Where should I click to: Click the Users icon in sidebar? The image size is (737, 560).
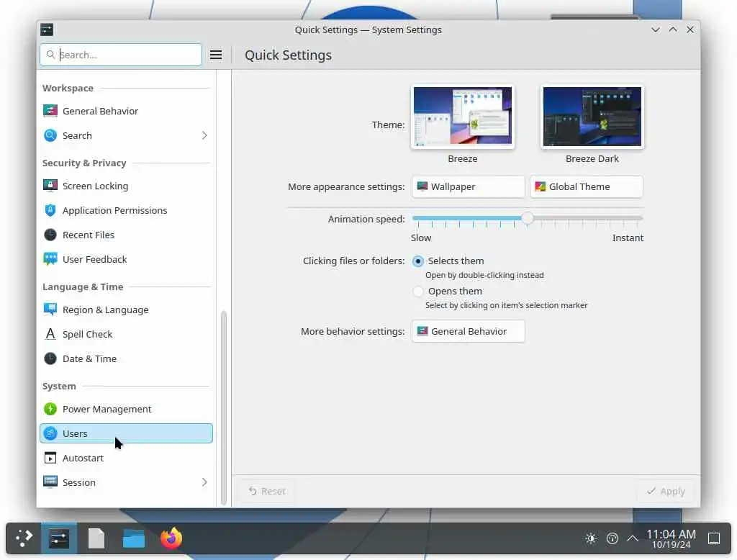click(x=50, y=433)
